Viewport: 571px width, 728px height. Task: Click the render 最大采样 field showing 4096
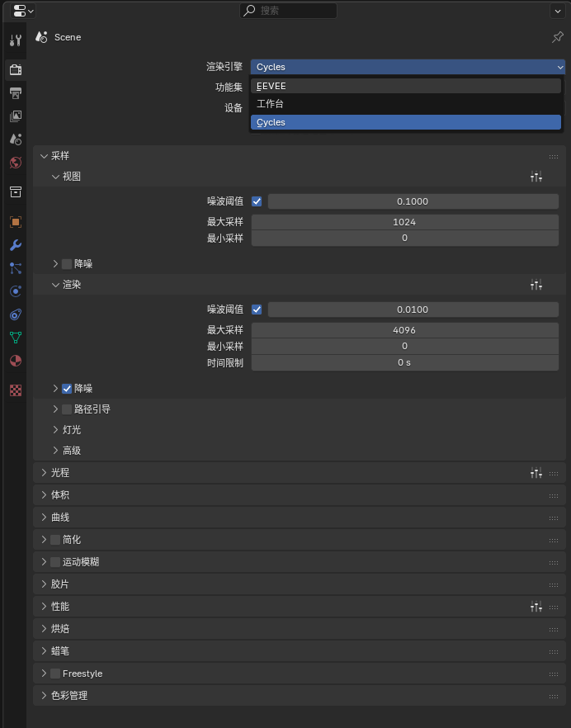(404, 330)
